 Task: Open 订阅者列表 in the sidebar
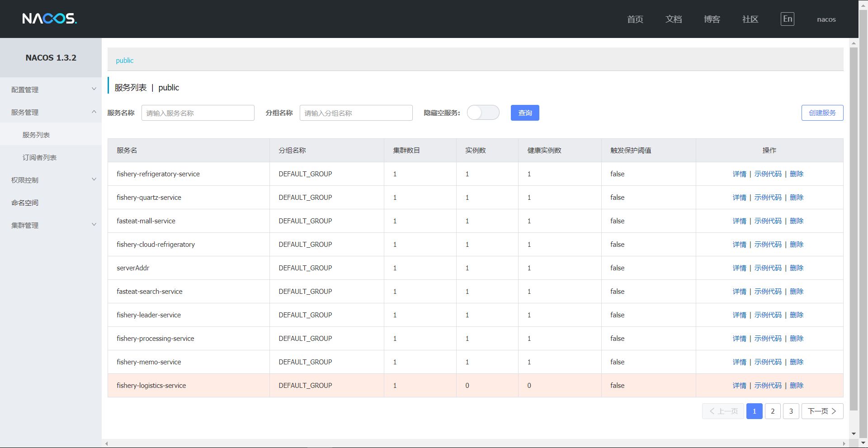(40, 157)
